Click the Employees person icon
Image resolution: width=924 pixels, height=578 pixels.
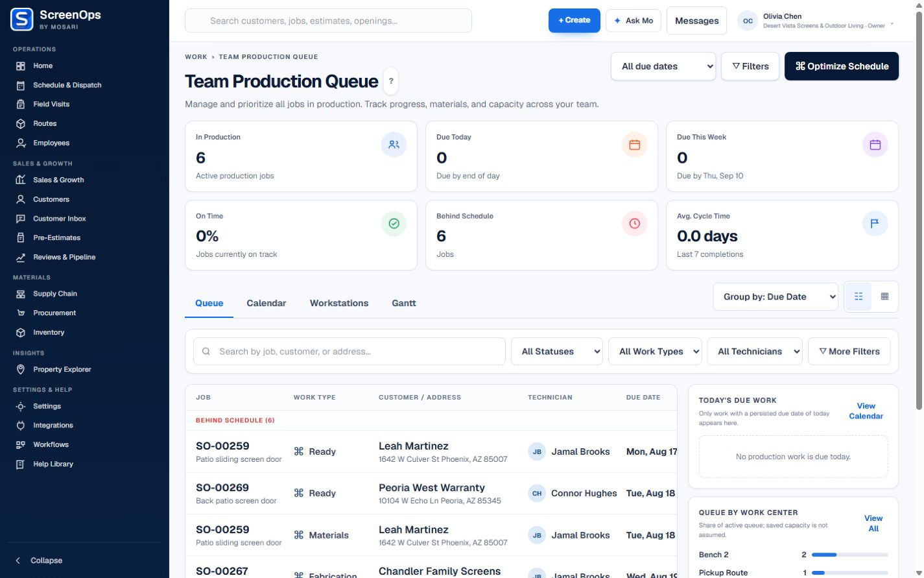(x=21, y=143)
